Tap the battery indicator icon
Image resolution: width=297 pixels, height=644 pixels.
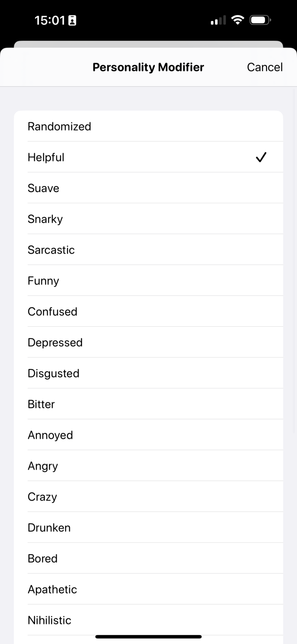(x=260, y=20)
